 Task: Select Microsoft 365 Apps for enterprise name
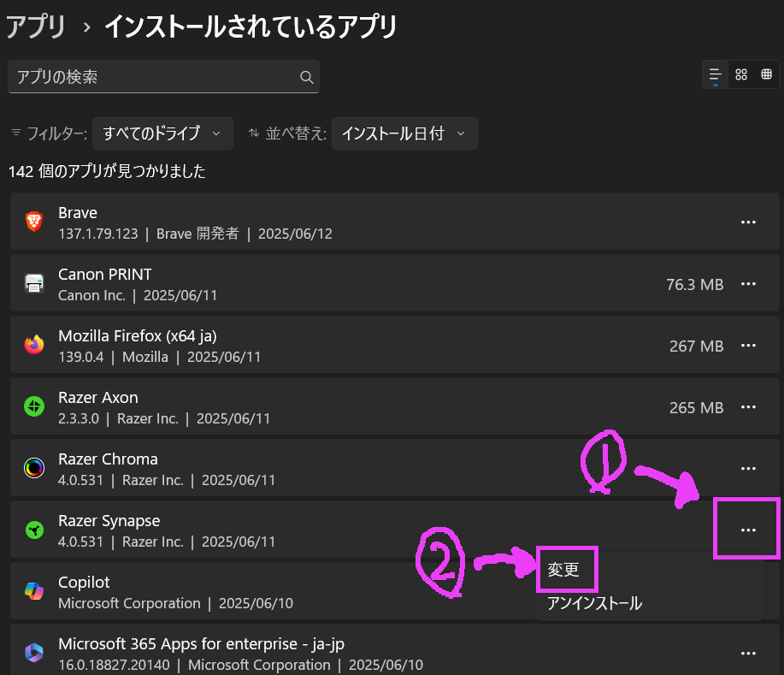coord(202,644)
